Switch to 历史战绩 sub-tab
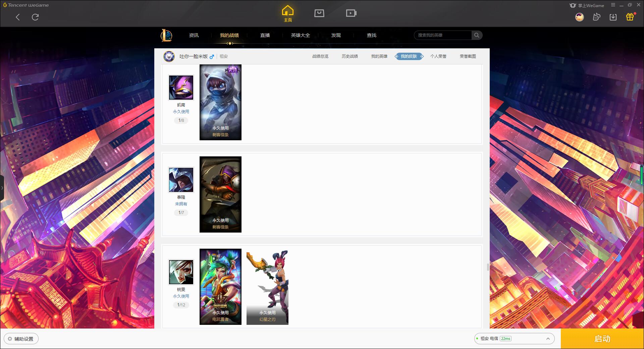Image resolution: width=644 pixels, height=349 pixels. click(x=350, y=56)
